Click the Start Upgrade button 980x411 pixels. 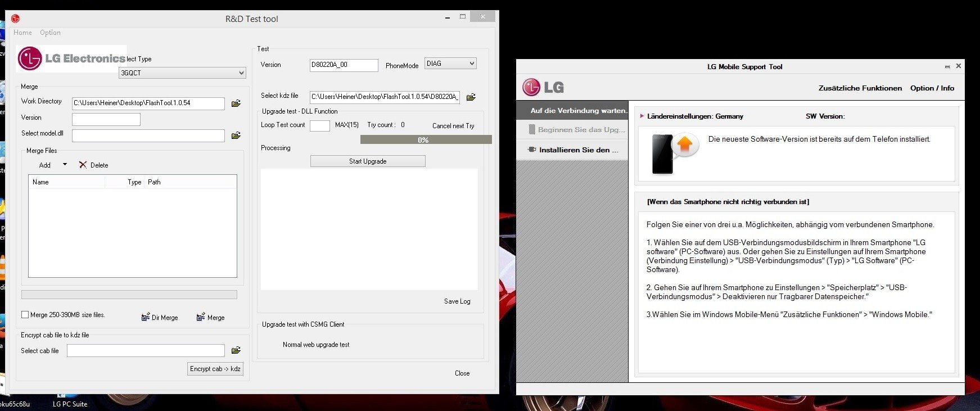[x=368, y=161]
